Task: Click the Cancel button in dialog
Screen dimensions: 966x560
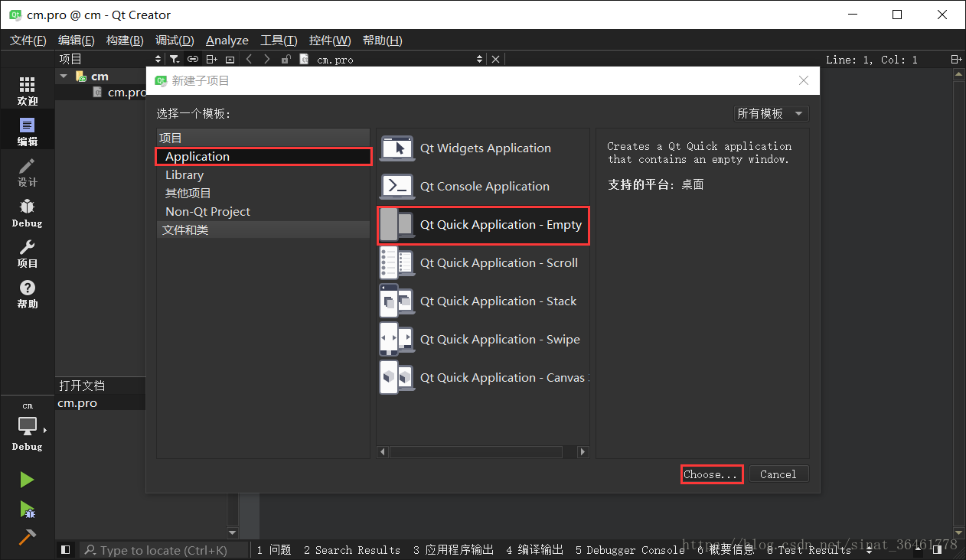Action: pos(778,474)
